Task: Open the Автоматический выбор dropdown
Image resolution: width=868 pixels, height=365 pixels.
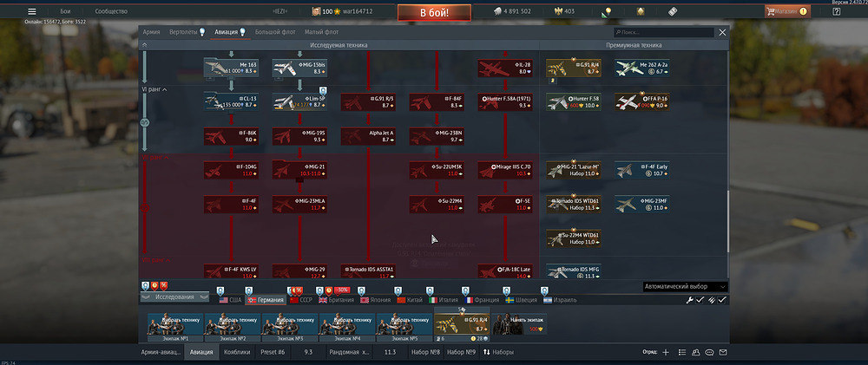Action: 686,286
